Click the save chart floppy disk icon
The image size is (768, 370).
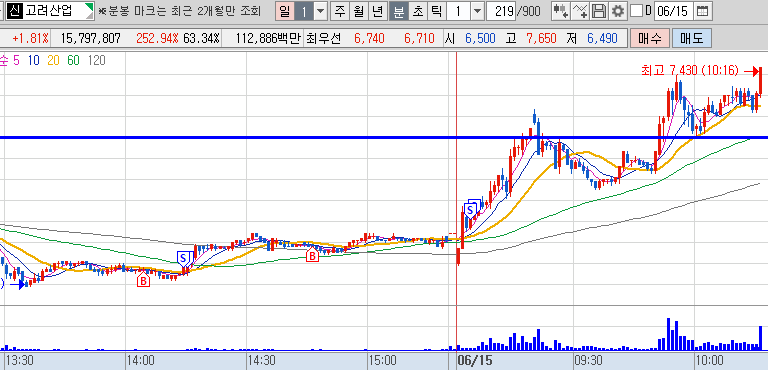pos(599,11)
